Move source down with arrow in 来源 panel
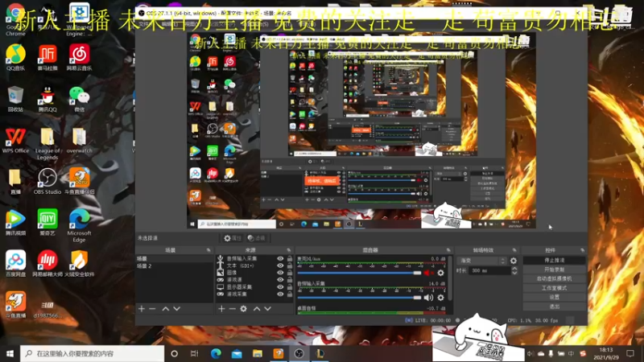The height and width of the screenshot is (362, 644). click(267, 309)
